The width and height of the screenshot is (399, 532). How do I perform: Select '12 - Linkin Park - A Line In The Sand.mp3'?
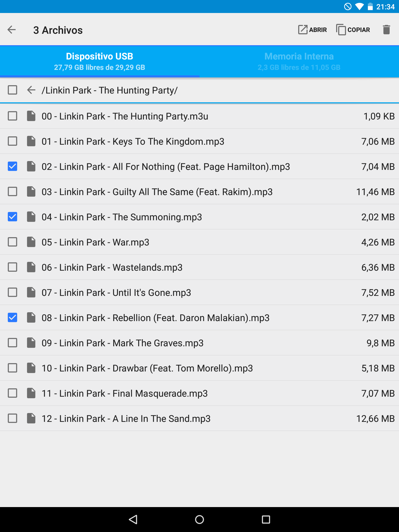[x=126, y=419]
